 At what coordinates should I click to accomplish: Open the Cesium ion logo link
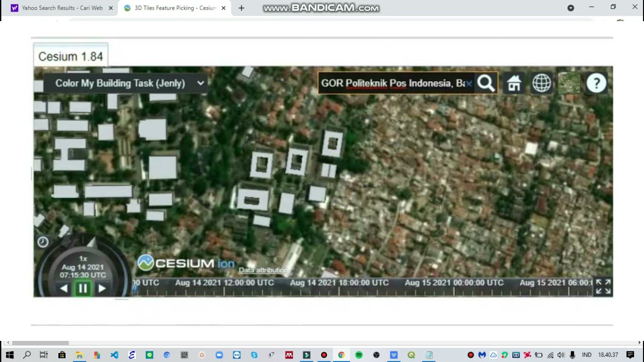186,263
